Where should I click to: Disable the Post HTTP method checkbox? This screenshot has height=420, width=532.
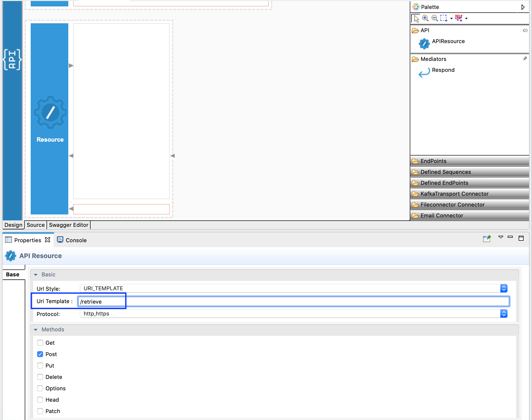coord(40,354)
